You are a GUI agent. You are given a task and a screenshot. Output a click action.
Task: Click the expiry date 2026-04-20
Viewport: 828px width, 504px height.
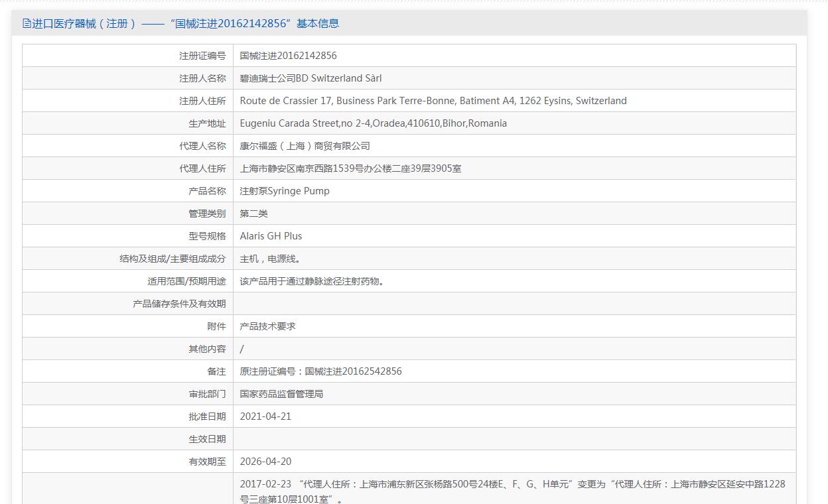pyautogui.click(x=265, y=462)
